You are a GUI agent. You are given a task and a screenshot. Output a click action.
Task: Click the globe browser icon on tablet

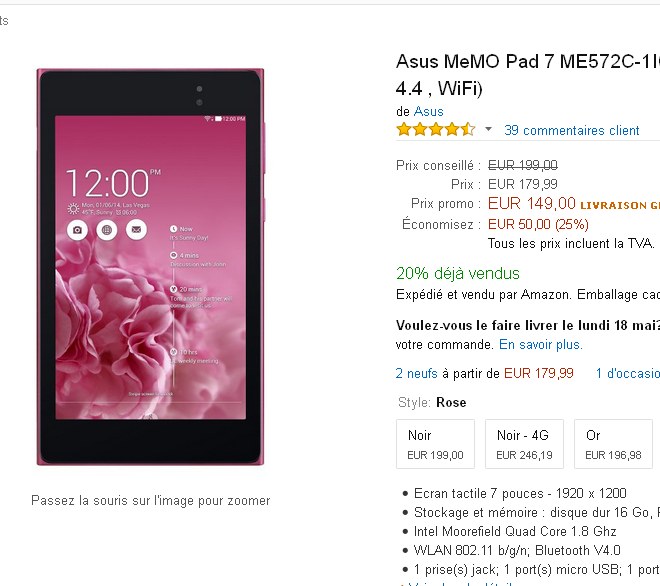(107, 230)
